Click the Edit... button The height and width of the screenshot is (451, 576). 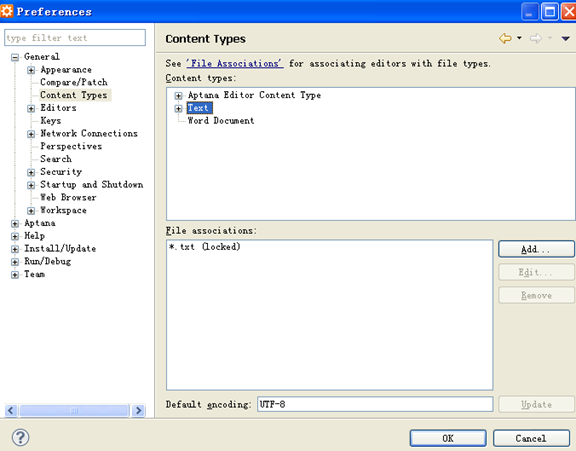tap(536, 272)
